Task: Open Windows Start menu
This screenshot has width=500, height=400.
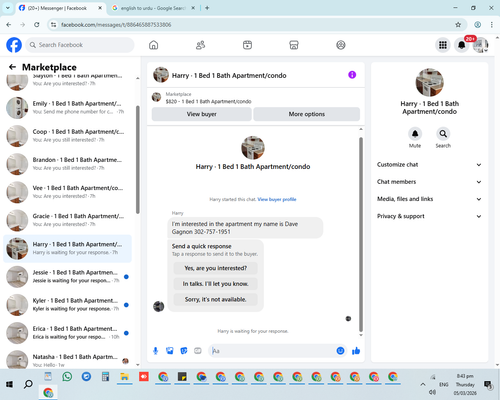Action: [x=9, y=384]
